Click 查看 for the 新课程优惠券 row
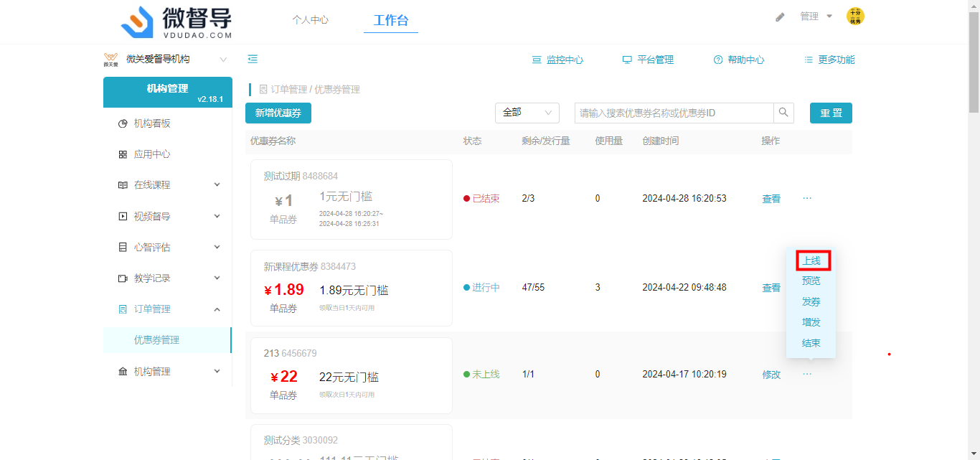Image resolution: width=980 pixels, height=460 pixels. (771, 288)
